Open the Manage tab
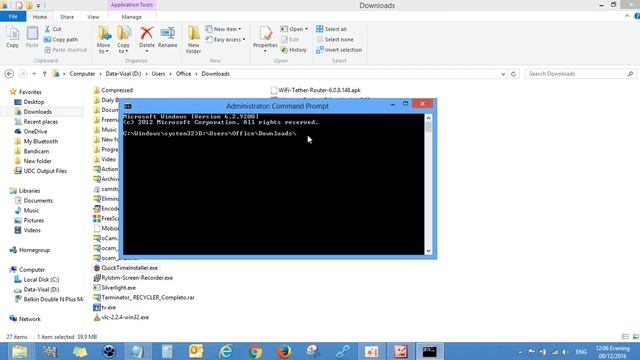Image resolution: width=640 pixels, height=360 pixels. coord(131,17)
